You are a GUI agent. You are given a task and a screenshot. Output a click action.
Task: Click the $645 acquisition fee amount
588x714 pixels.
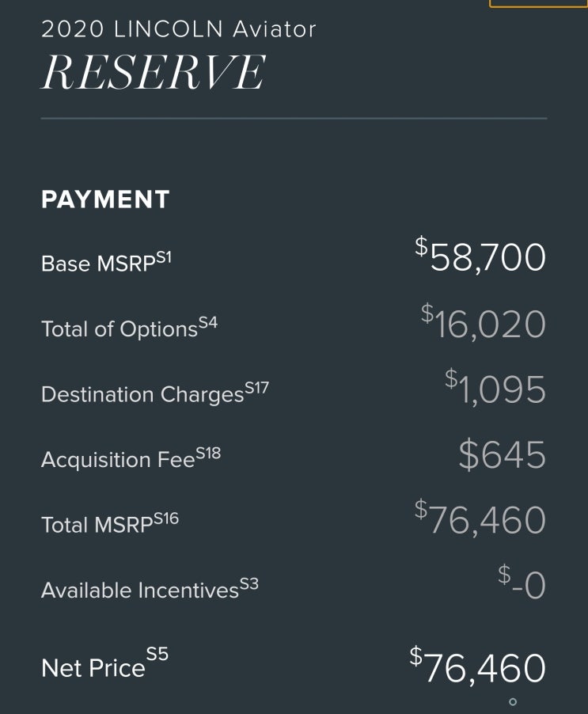(502, 454)
